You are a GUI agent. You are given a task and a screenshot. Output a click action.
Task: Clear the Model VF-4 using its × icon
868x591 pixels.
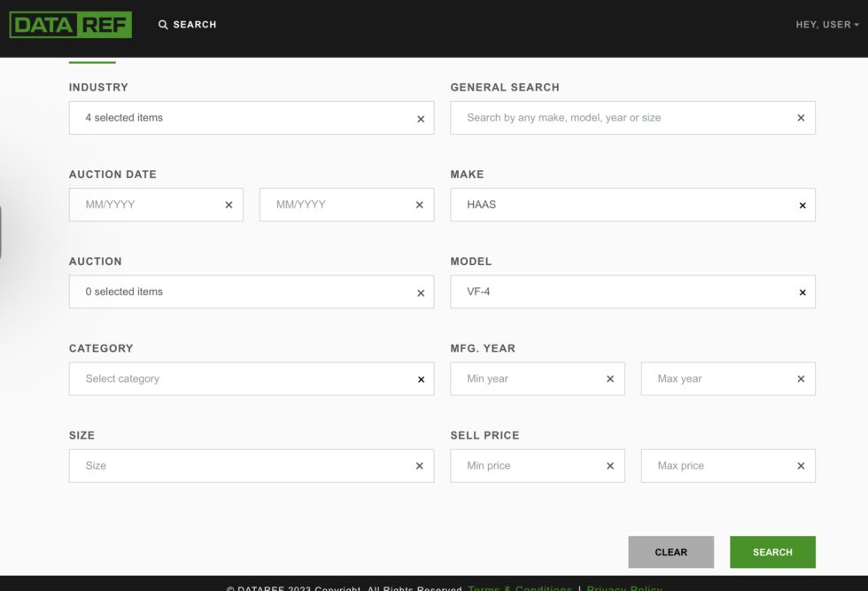(801, 292)
